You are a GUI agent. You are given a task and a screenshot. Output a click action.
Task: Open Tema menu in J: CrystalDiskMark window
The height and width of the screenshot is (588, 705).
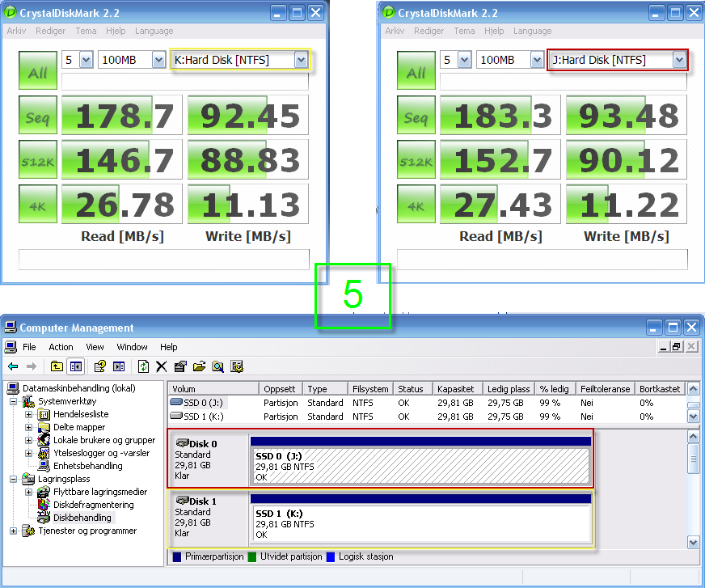[x=464, y=31]
